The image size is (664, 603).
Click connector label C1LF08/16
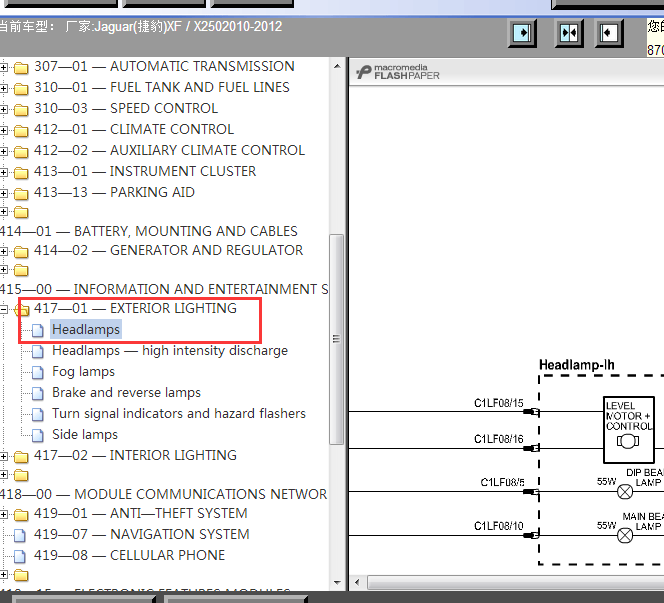[498, 439]
